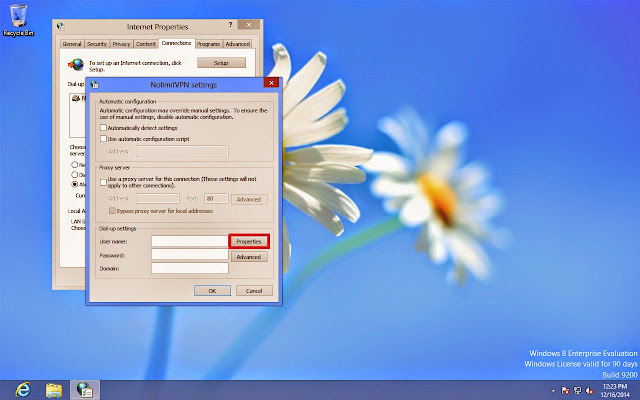Check Use a proxy server for this connection
Image resolution: width=640 pixels, height=400 pixels.
tap(104, 182)
